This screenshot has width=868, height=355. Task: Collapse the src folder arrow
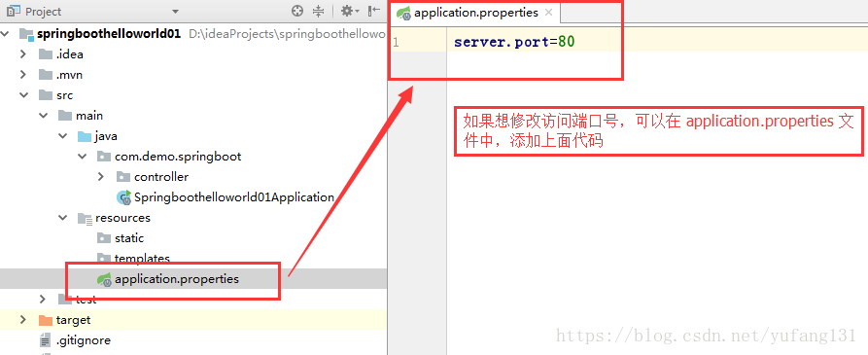pyautogui.click(x=23, y=95)
